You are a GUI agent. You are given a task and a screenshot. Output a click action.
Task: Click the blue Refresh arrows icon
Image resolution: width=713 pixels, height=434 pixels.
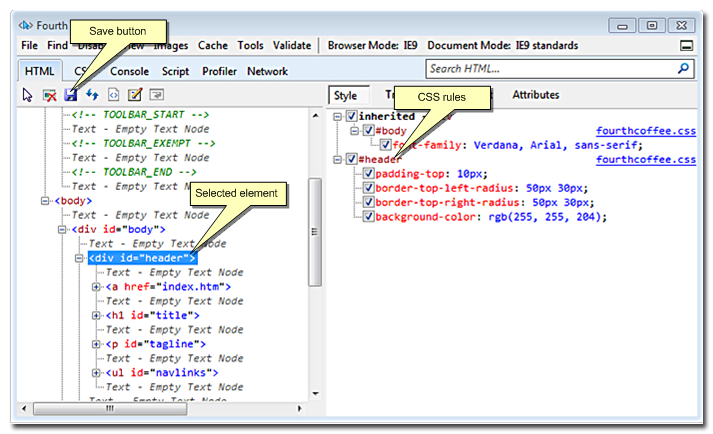pyautogui.click(x=92, y=95)
